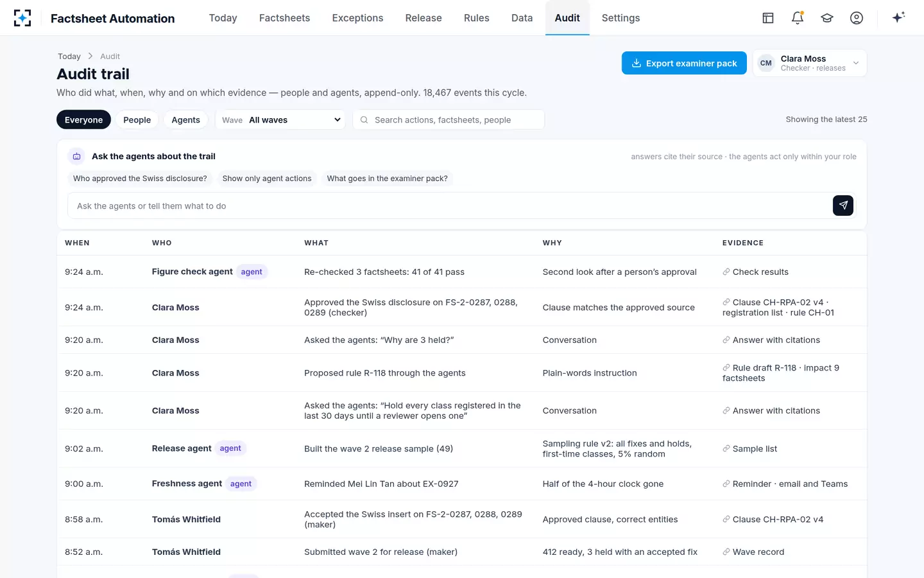Open Sample list evidence link
This screenshot has width=924, height=578.
tap(750, 449)
